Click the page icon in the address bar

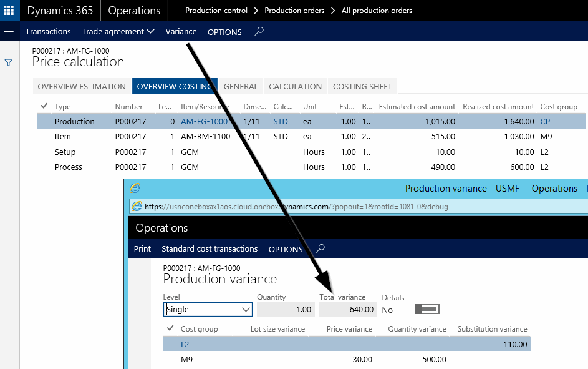pos(137,207)
